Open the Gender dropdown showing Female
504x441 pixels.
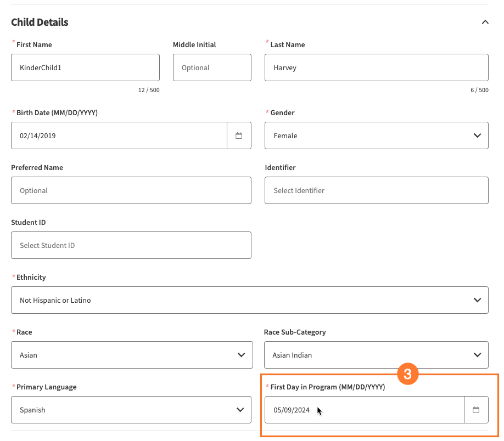376,135
